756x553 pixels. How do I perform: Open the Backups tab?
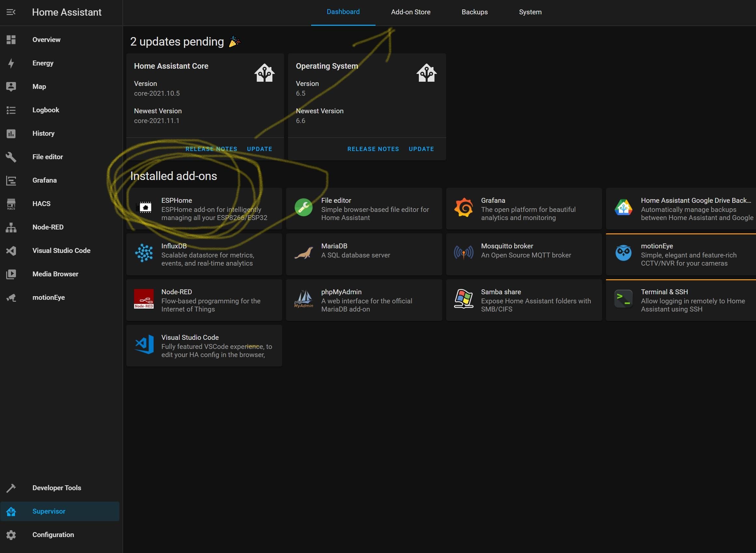474,12
